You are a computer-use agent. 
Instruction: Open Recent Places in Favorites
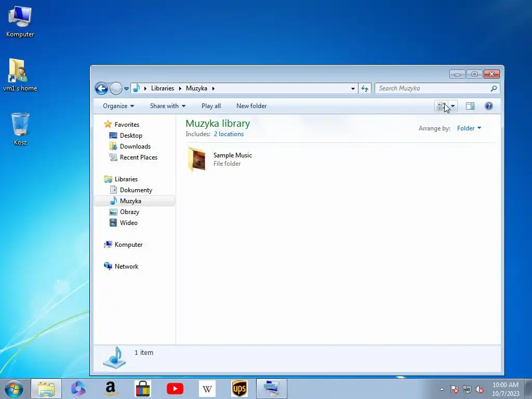tap(138, 157)
